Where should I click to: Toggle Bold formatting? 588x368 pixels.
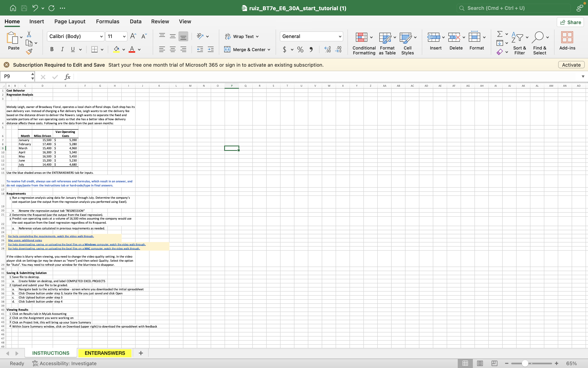[x=52, y=49]
